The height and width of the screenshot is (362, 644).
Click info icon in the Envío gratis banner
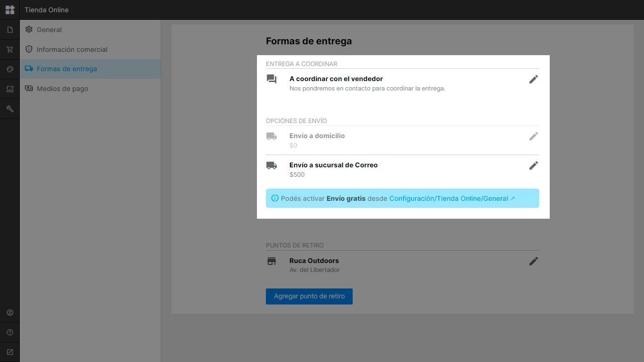[x=275, y=198]
